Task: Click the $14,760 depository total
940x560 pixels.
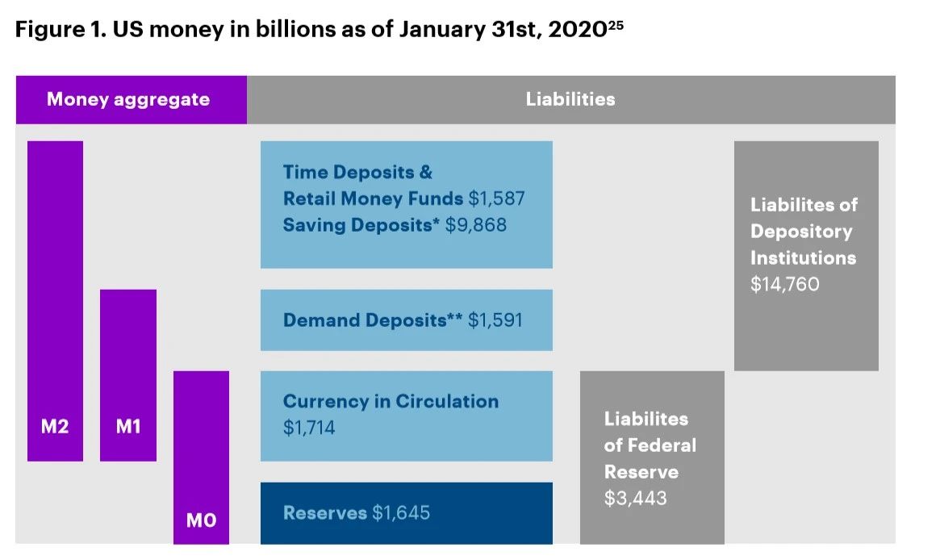Action: click(x=785, y=284)
